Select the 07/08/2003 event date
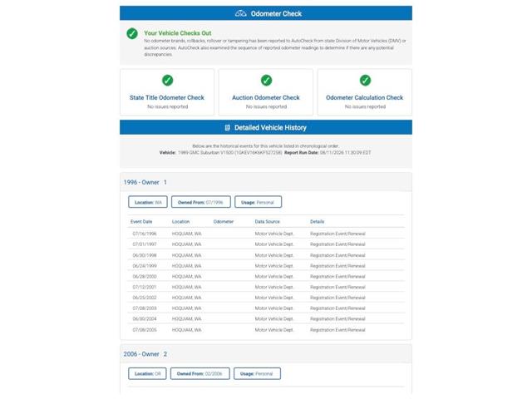Viewport: 532px width, 399px height. pyautogui.click(x=145, y=308)
